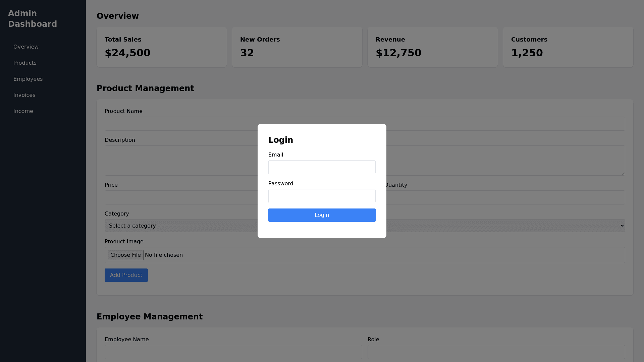Open the Invoices page
Image resolution: width=644 pixels, height=362 pixels.
pyautogui.click(x=24, y=95)
